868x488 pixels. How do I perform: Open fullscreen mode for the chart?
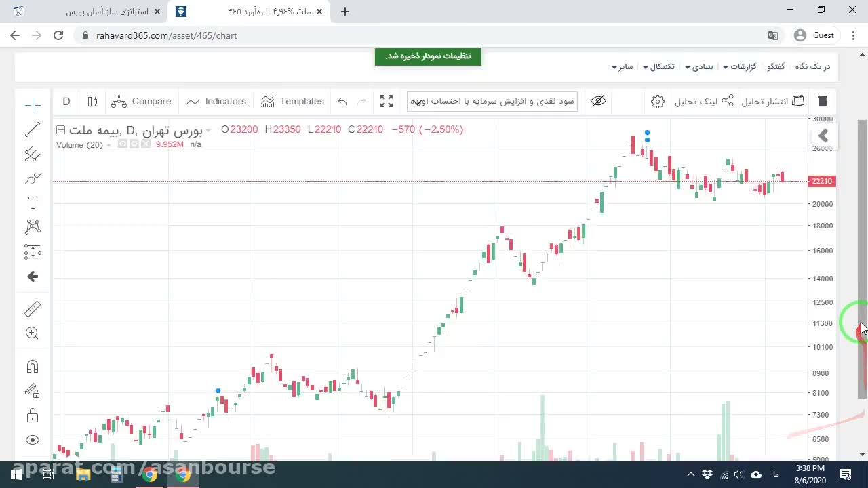(x=387, y=101)
